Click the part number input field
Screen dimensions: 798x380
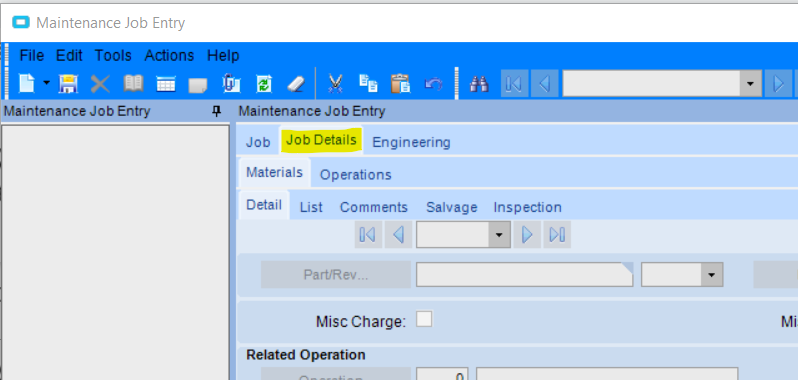point(525,275)
